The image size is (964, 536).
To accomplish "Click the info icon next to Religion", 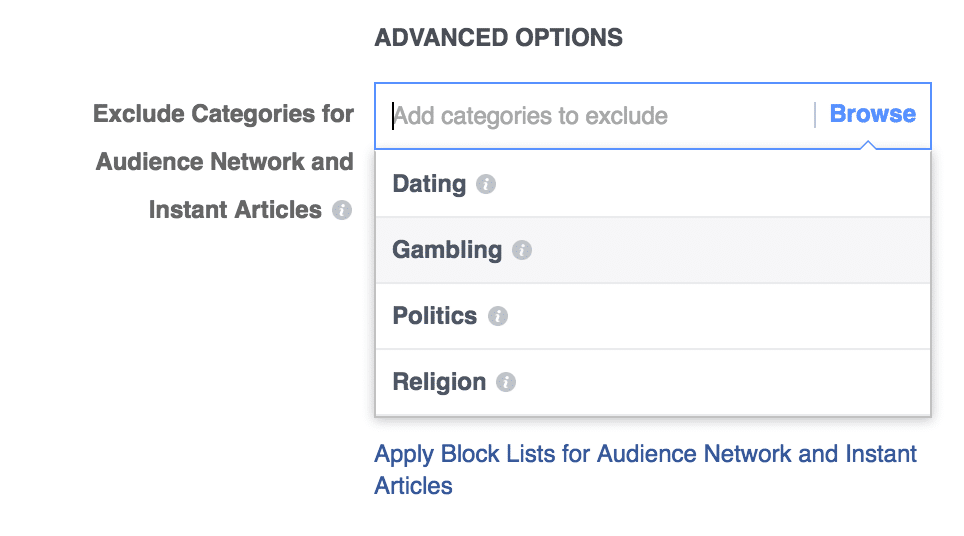I will click(x=506, y=382).
